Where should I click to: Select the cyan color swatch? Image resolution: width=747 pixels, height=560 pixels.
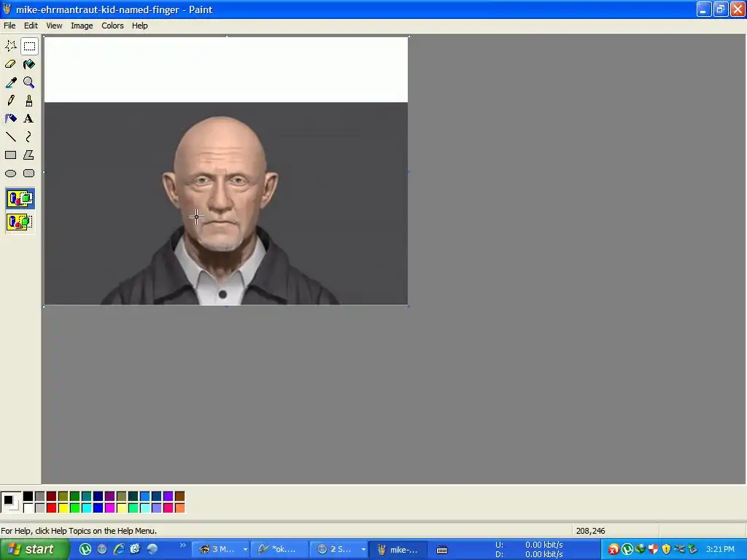(x=86, y=508)
